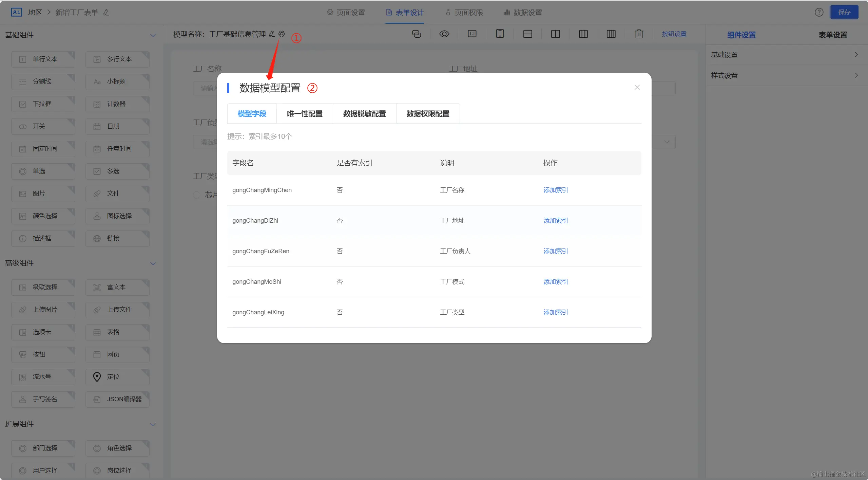Click the gear icon beside model name
Viewport: 868px width, 480px height.
click(x=282, y=34)
